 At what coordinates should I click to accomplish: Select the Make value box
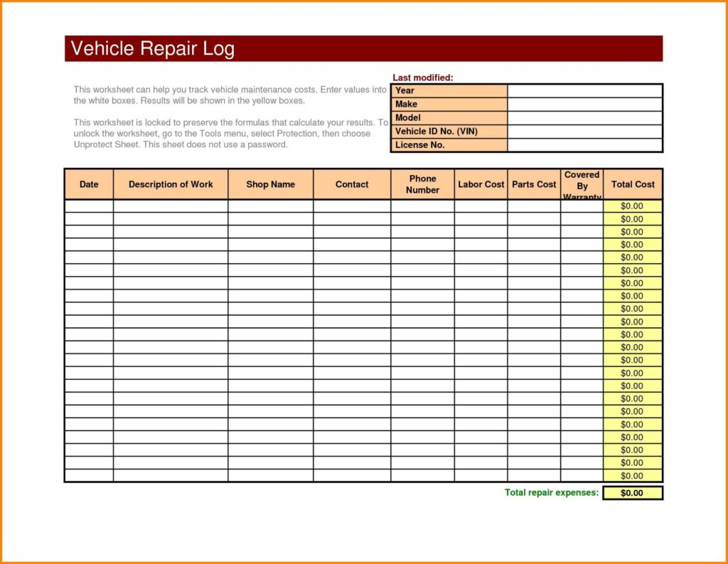[585, 104]
